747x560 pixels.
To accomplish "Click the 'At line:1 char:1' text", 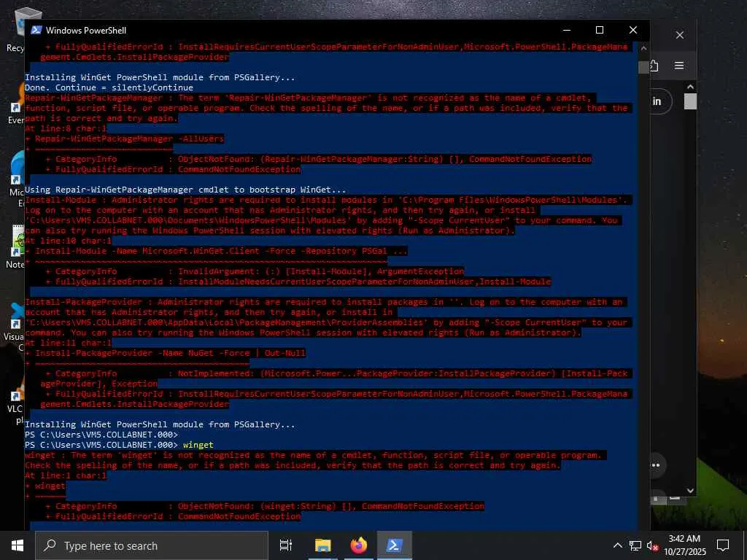I will 66,475.
